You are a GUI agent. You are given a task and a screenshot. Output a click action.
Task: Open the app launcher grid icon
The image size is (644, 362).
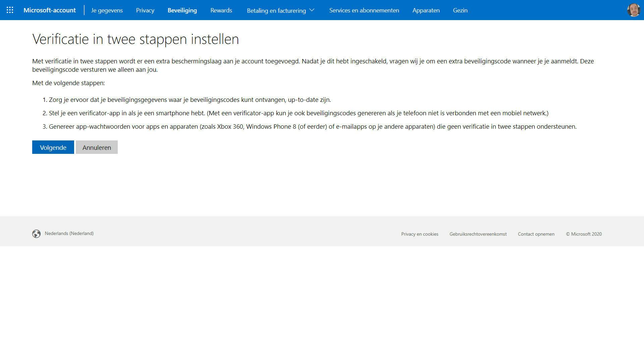10,10
